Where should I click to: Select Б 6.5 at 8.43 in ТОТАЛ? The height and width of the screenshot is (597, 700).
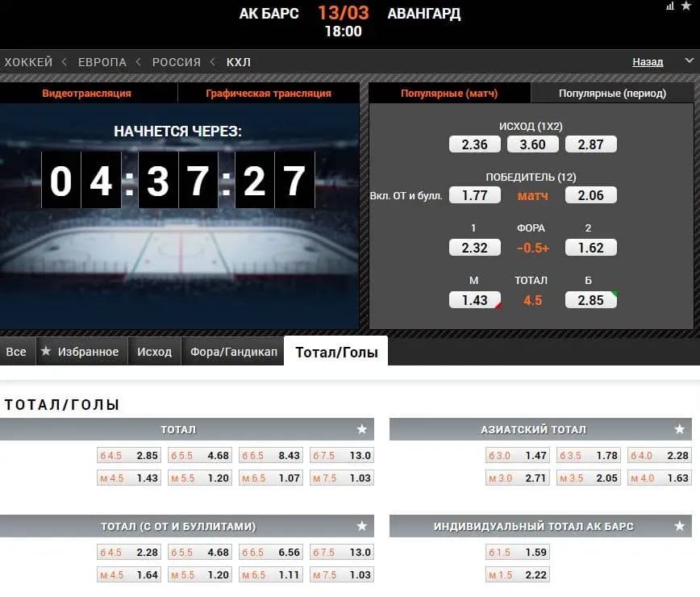[x=271, y=456]
